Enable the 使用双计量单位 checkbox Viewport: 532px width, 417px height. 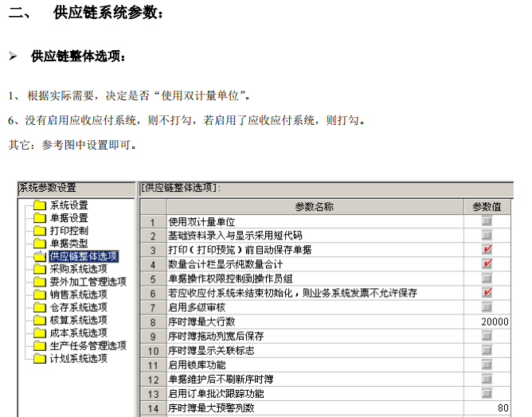[487, 221]
